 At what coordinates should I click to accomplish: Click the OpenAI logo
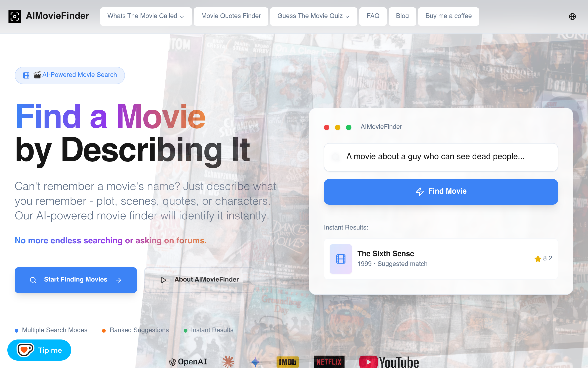point(188,362)
